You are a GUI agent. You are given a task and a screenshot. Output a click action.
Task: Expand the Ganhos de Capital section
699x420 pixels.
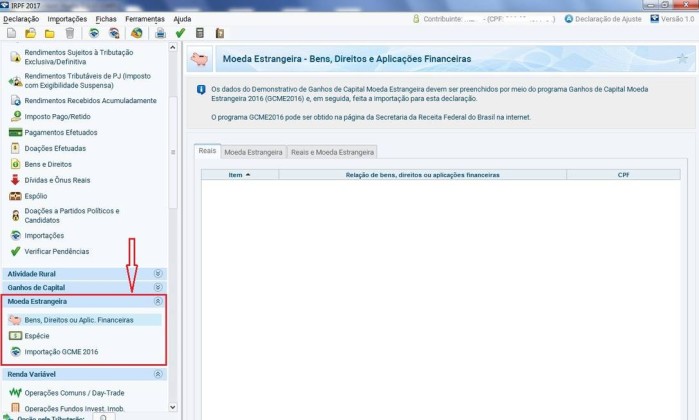click(x=157, y=287)
